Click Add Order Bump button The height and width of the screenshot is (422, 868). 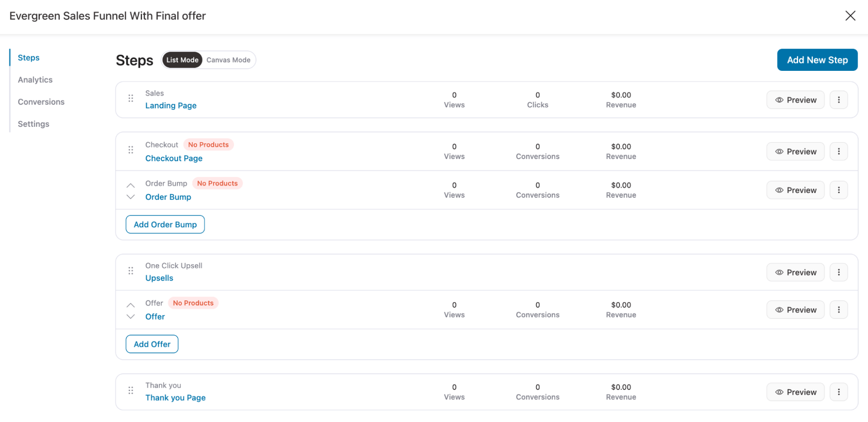click(x=165, y=225)
